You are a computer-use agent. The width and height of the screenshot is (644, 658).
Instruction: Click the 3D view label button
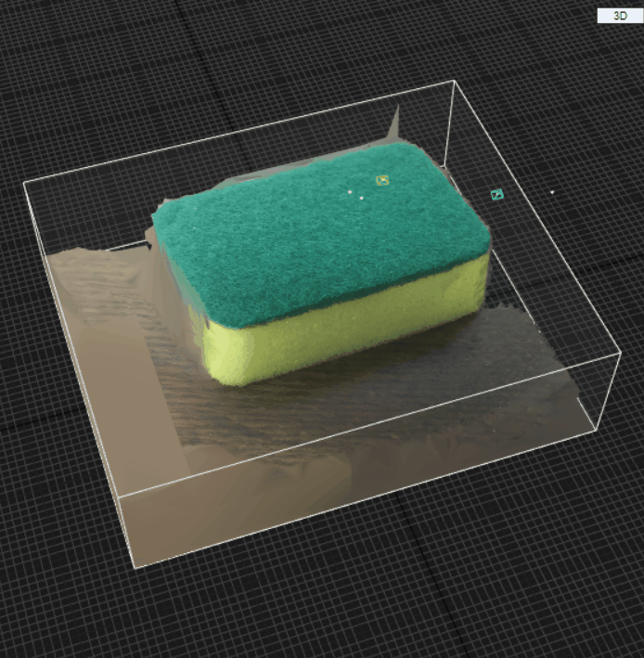620,16
